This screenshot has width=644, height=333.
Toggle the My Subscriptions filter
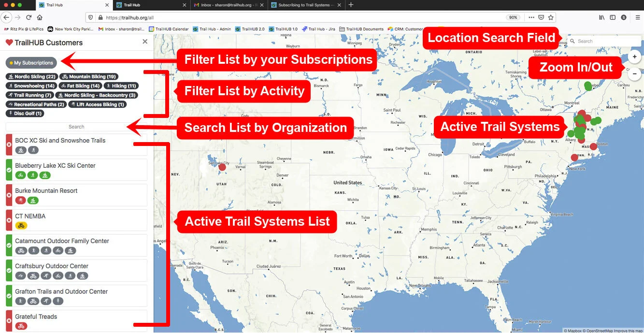coord(31,63)
